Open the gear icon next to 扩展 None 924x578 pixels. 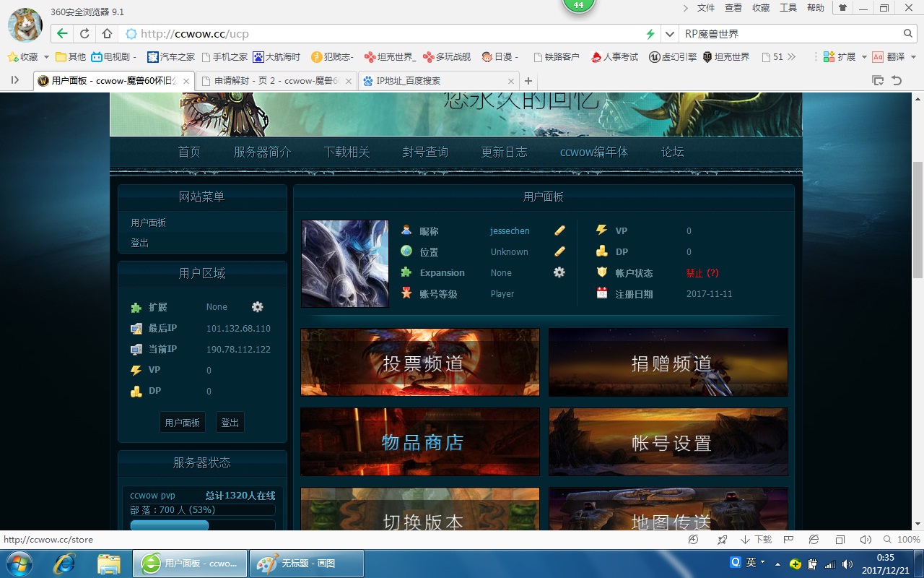pyautogui.click(x=257, y=307)
